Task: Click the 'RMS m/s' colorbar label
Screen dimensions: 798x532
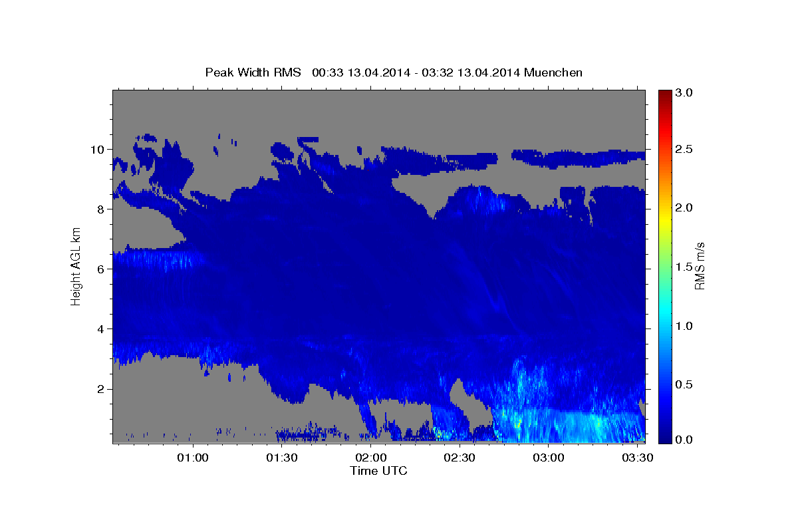Action: 699,267
